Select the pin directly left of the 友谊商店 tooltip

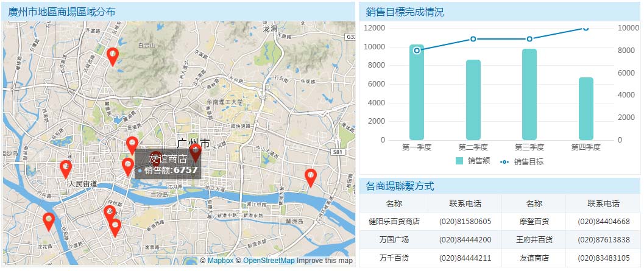click(x=128, y=167)
